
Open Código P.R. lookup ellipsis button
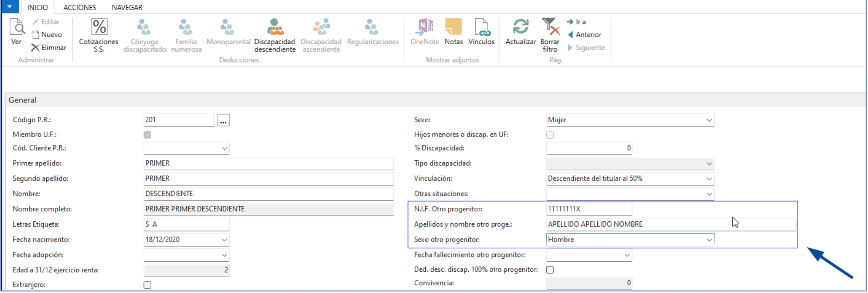point(223,120)
